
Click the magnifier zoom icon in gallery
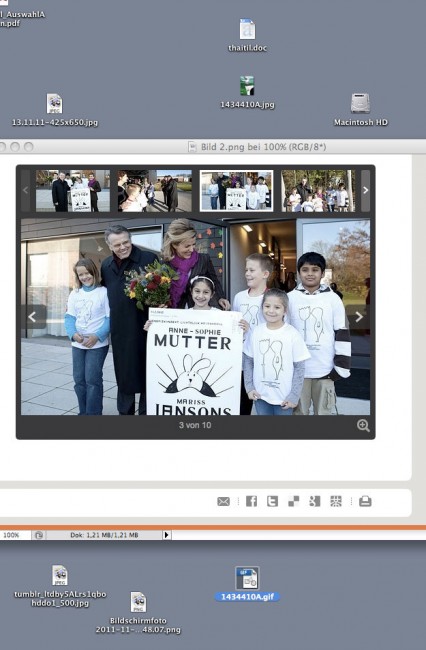click(363, 425)
